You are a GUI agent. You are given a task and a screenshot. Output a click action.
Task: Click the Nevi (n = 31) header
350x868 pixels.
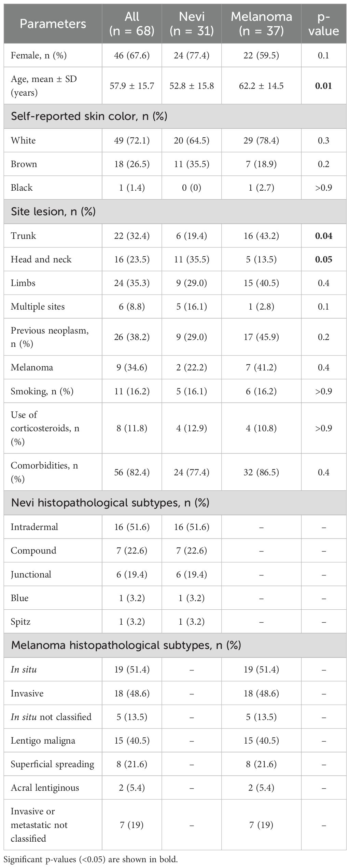pyautogui.click(x=192, y=24)
